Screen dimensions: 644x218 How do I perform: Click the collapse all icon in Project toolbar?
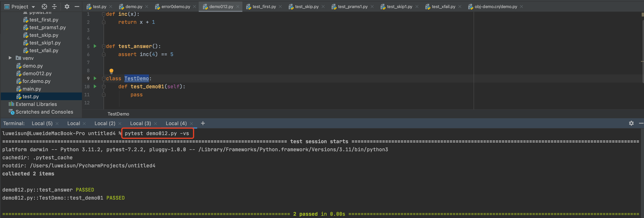click(54, 7)
